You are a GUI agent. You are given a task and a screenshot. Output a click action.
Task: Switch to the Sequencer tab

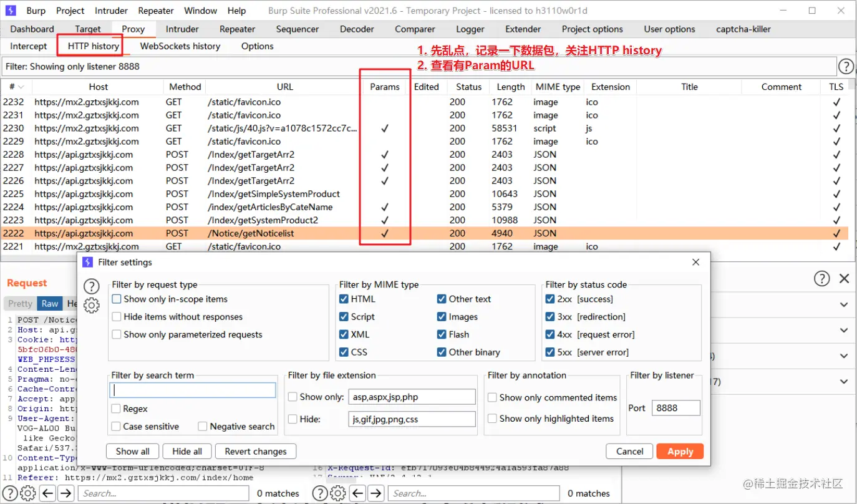298,29
